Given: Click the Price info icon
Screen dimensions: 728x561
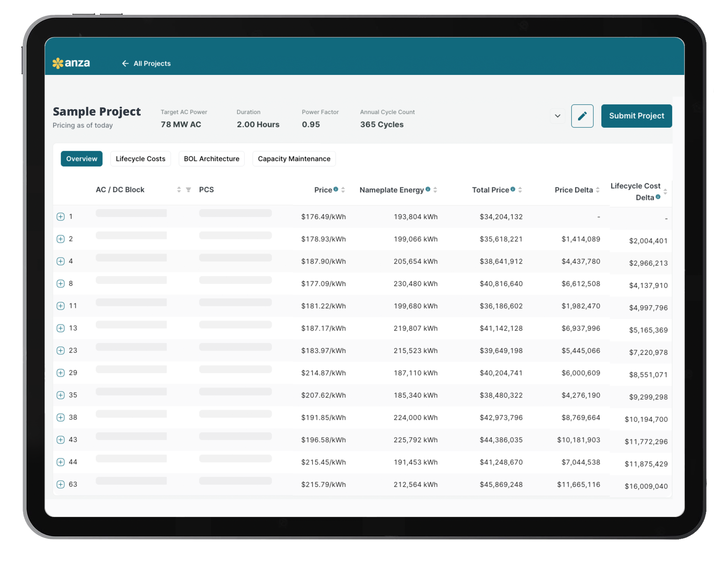Looking at the screenshot, I should tap(336, 189).
